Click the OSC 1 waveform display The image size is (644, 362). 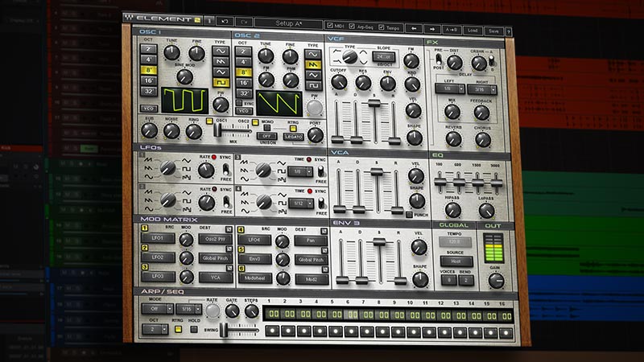tap(185, 100)
